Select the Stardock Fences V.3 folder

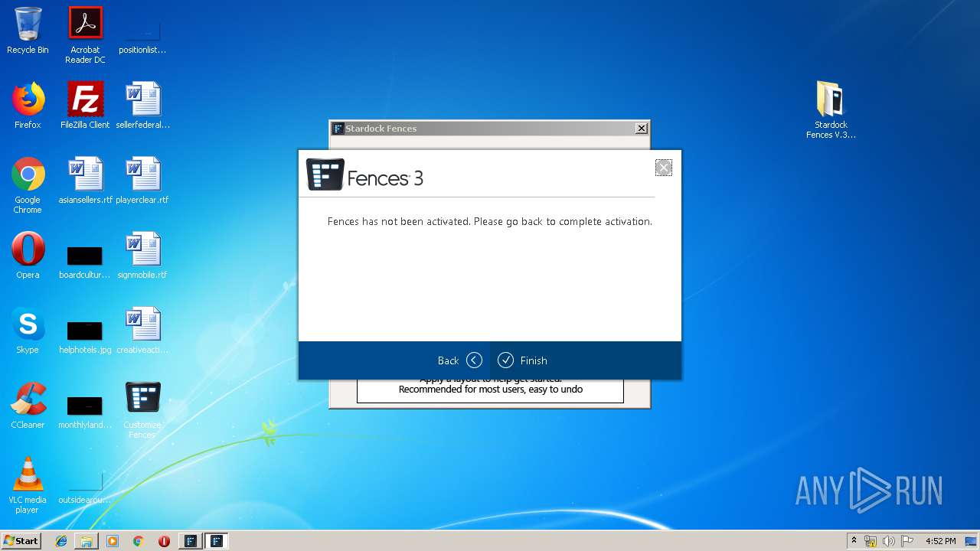point(831,110)
